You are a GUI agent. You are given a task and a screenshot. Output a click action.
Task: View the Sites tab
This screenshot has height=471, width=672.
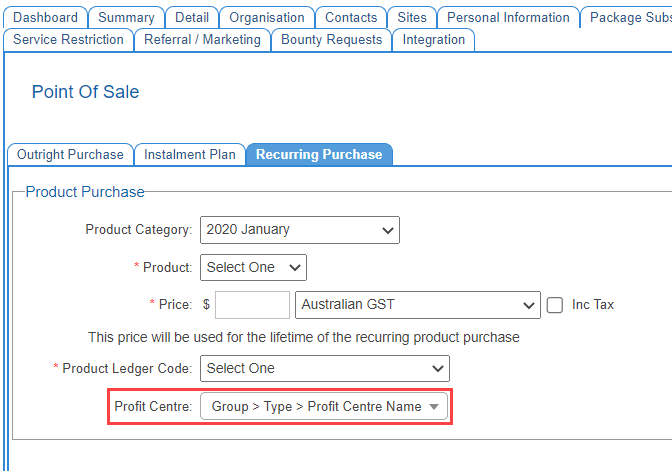click(411, 18)
